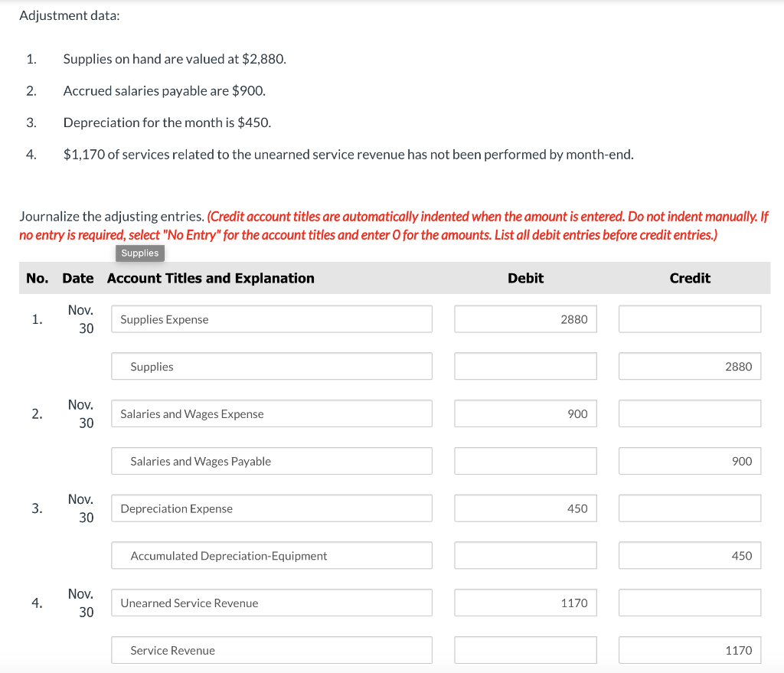Click the empty credit field for Supplies Expense

(x=689, y=319)
